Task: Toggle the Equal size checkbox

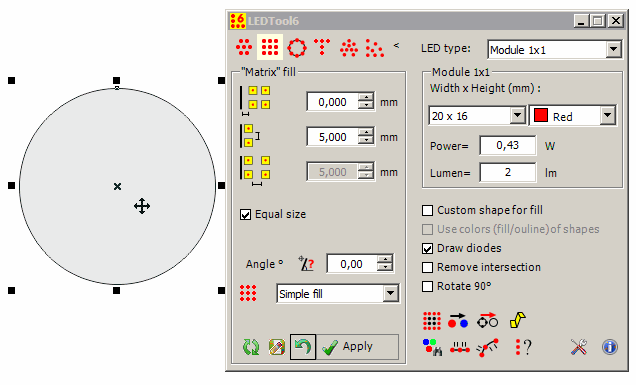Action: tap(245, 214)
